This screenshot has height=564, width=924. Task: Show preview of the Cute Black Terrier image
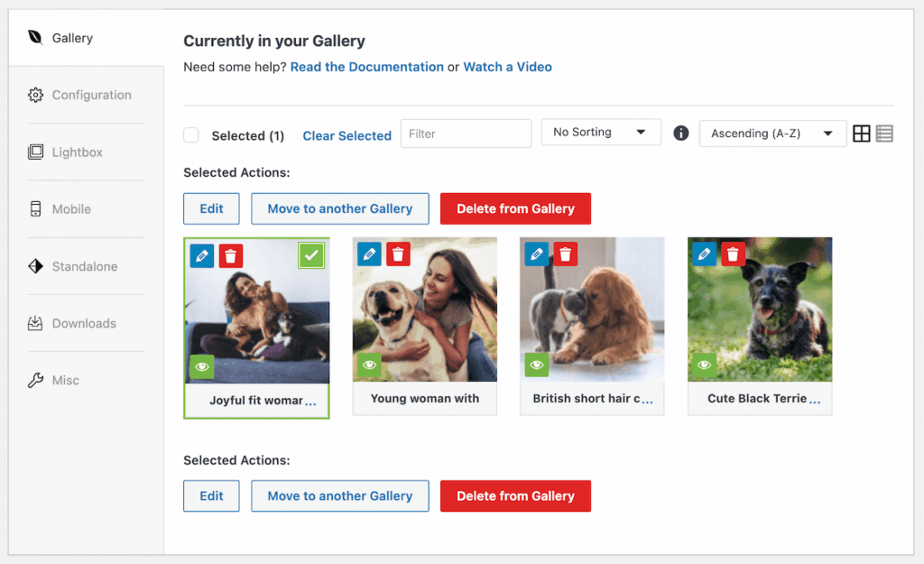pyautogui.click(x=704, y=365)
